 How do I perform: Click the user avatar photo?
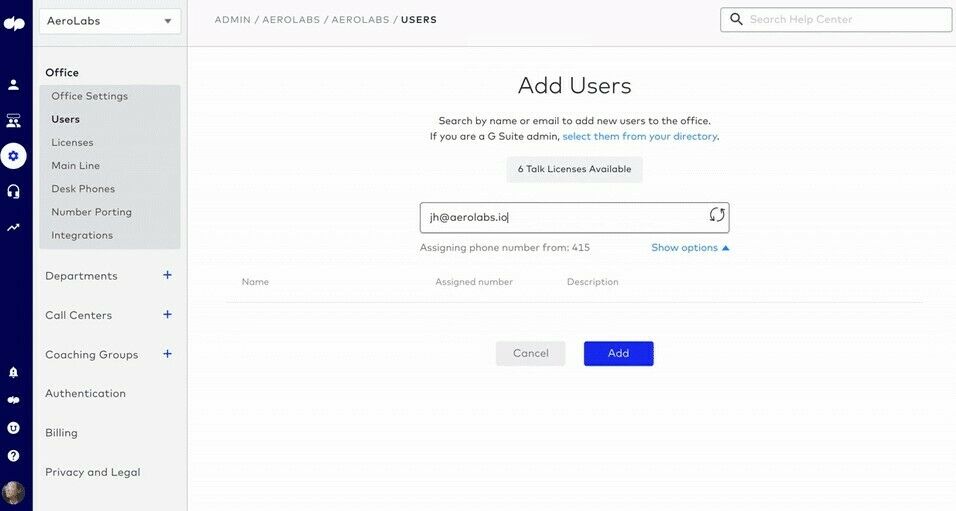(13, 491)
